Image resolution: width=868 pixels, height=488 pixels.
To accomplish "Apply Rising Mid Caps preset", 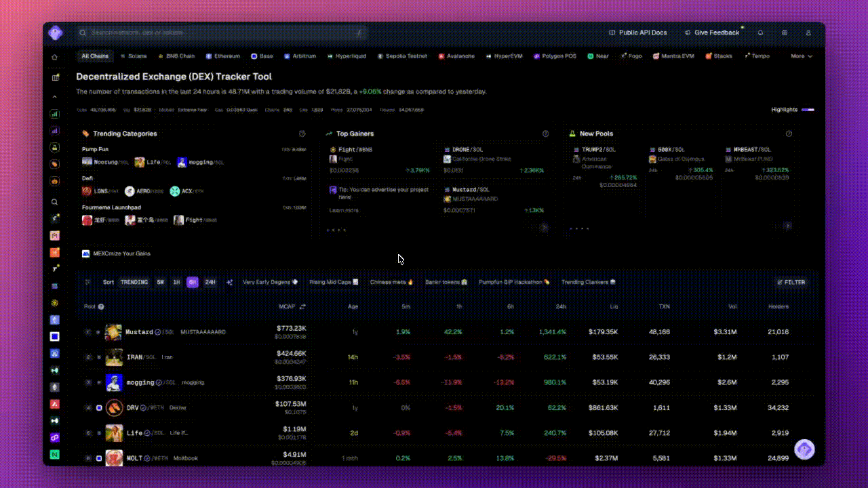I will [x=334, y=282].
